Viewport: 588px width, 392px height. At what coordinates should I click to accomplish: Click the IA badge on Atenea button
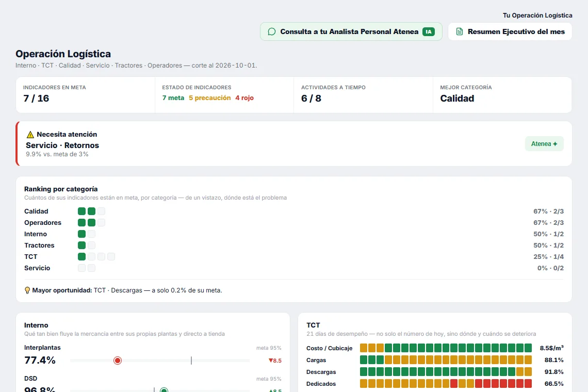coord(428,32)
